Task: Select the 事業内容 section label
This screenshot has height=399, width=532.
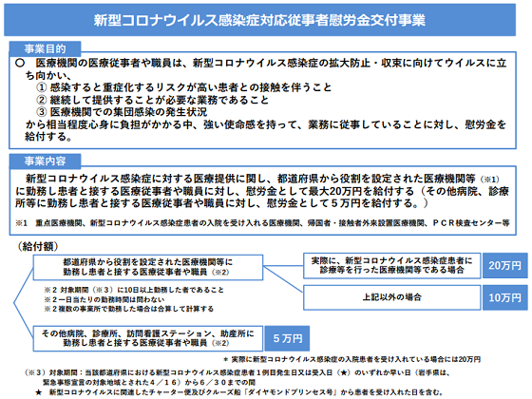Action: (45, 161)
